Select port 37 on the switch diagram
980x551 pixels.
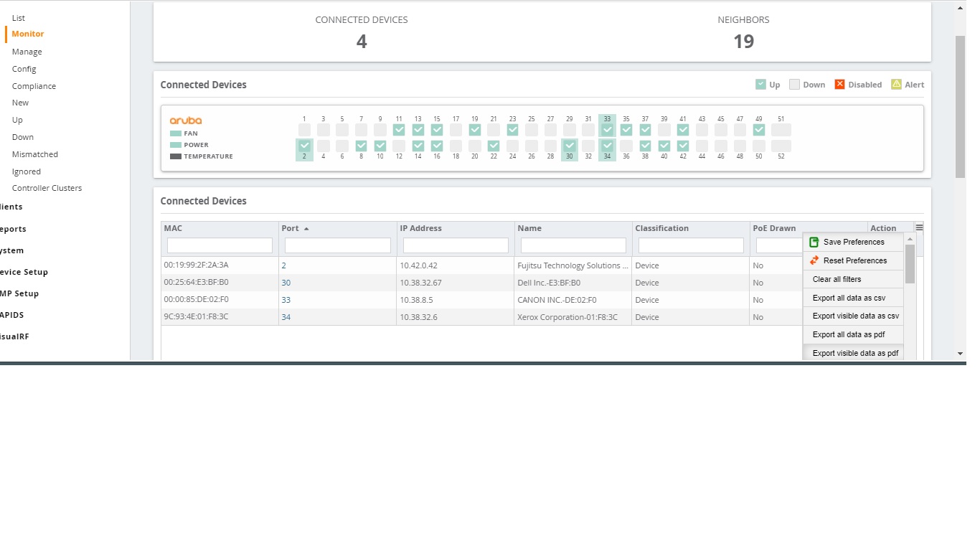(x=645, y=130)
